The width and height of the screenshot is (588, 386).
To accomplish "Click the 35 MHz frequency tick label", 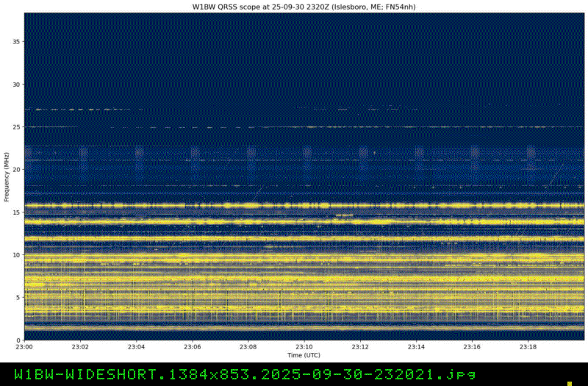I will point(16,42).
